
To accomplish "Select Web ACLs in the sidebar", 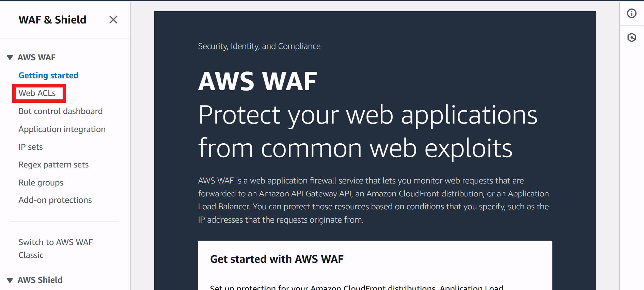I will coord(37,93).
